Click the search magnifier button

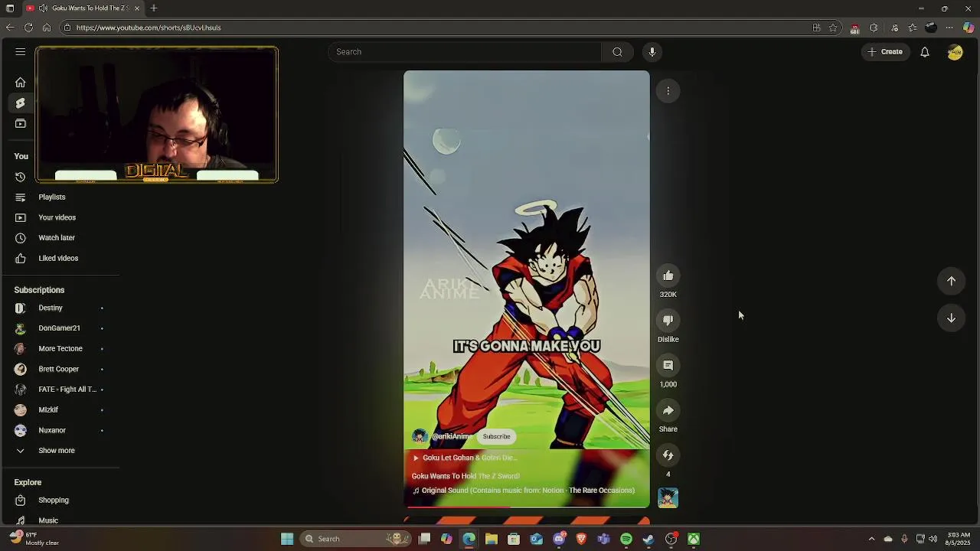617,52
